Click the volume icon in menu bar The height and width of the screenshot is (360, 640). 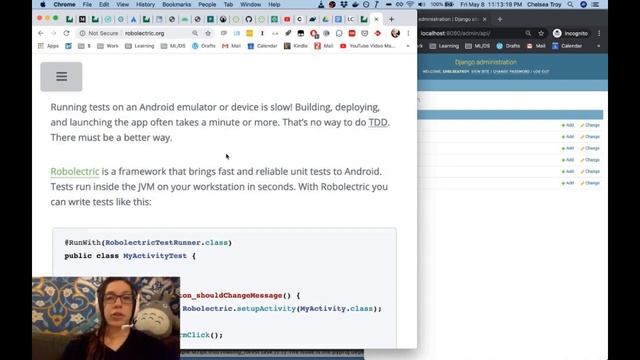tap(422, 4)
